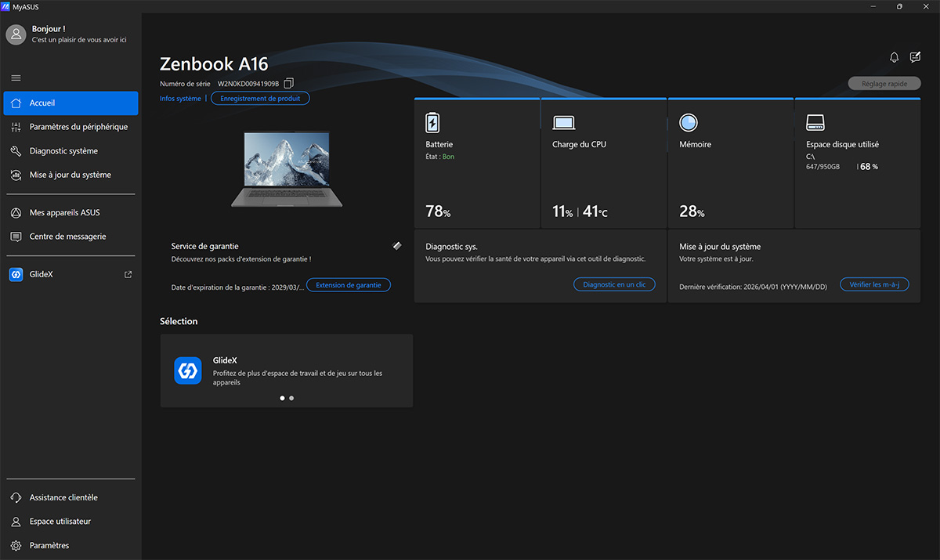
Task: Select the Accueil home icon
Action: (16, 103)
